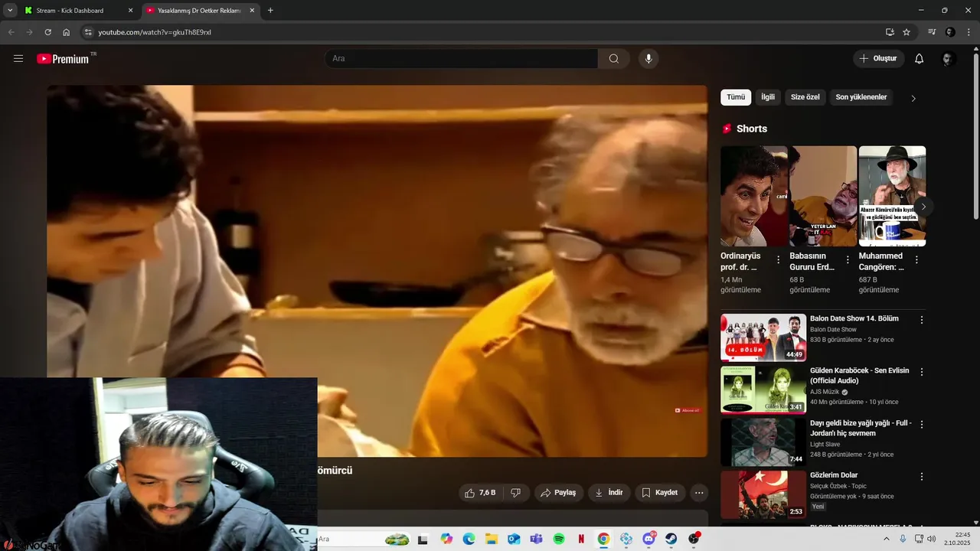Open a new Chrome tab

click(x=270, y=11)
